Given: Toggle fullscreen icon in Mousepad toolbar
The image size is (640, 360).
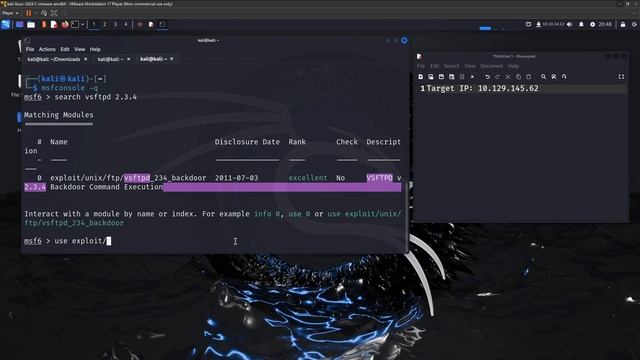Looking at the screenshot, I should click(x=621, y=77).
